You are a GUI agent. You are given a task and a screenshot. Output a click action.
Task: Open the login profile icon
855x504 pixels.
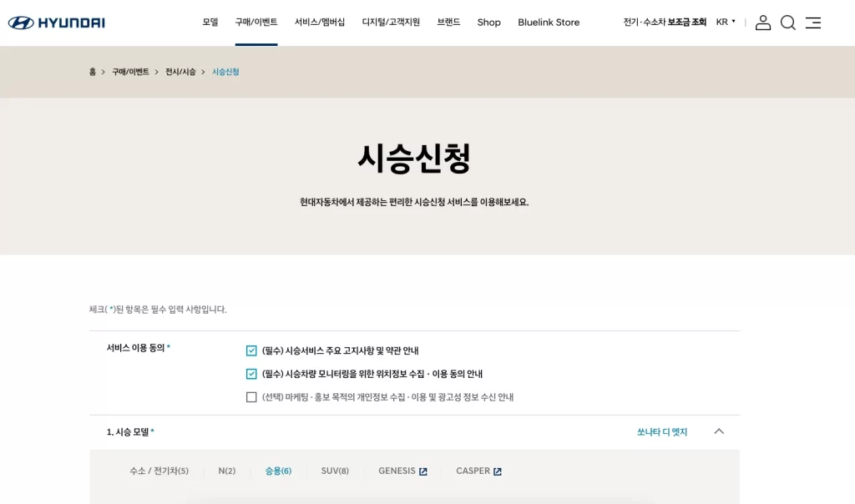click(763, 23)
